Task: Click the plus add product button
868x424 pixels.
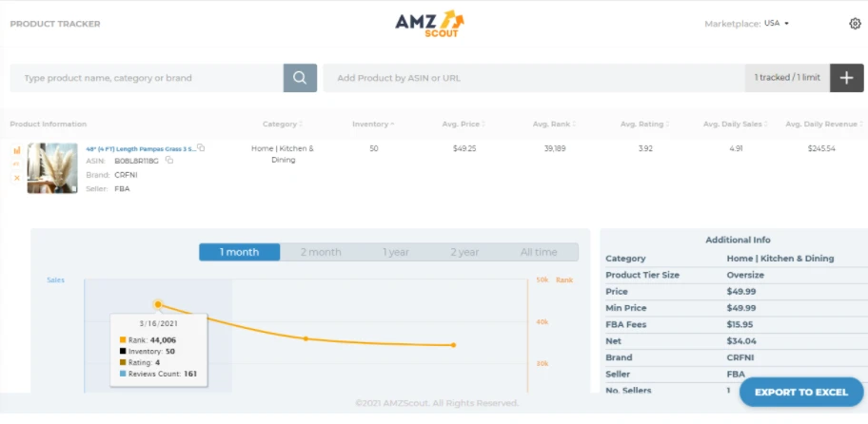Action: click(x=846, y=78)
